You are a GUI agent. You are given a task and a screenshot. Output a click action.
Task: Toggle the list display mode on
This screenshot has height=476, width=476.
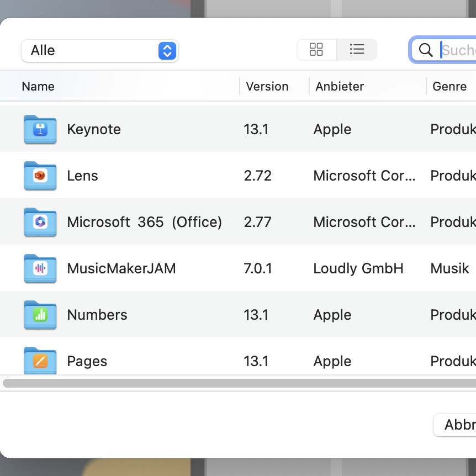point(357,49)
